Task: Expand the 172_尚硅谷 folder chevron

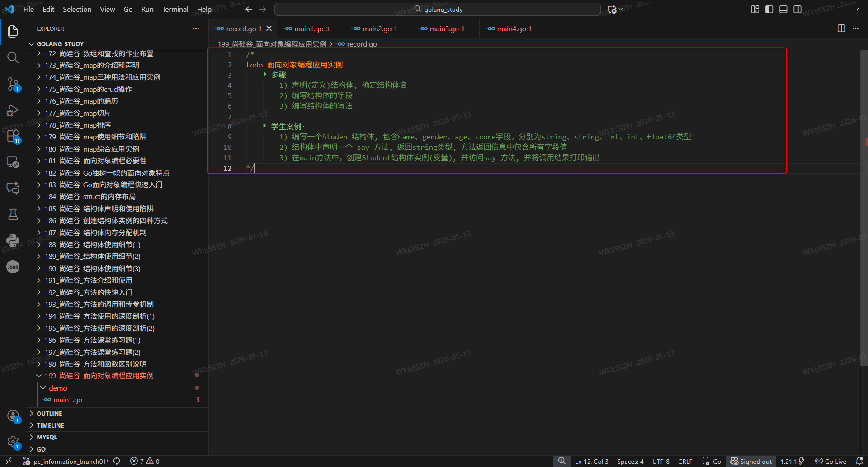Action: pyautogui.click(x=39, y=54)
